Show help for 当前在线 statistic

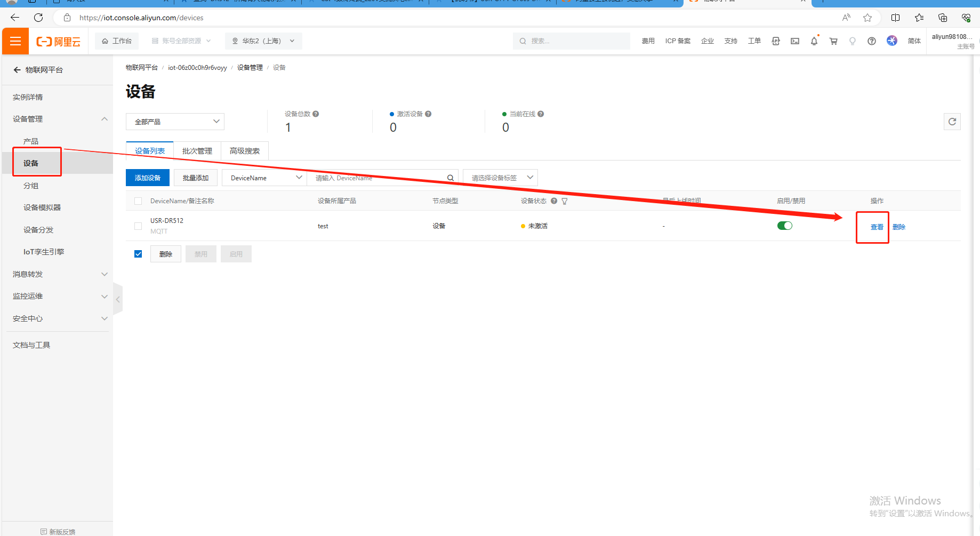coord(541,114)
